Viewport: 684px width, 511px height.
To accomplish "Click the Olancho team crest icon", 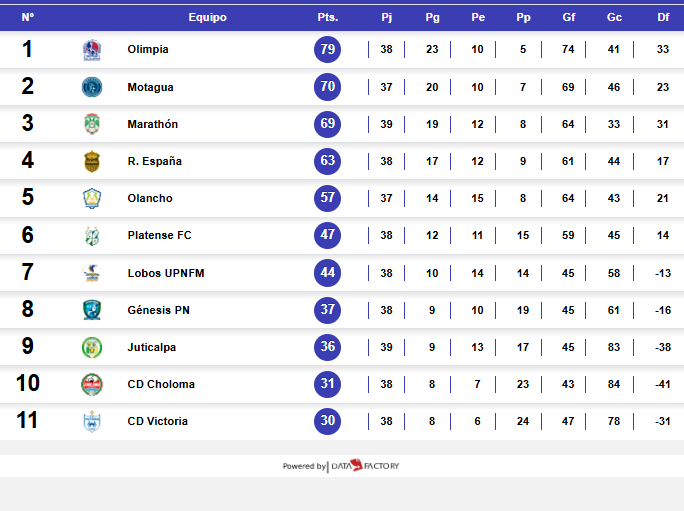I will pyautogui.click(x=92, y=198).
